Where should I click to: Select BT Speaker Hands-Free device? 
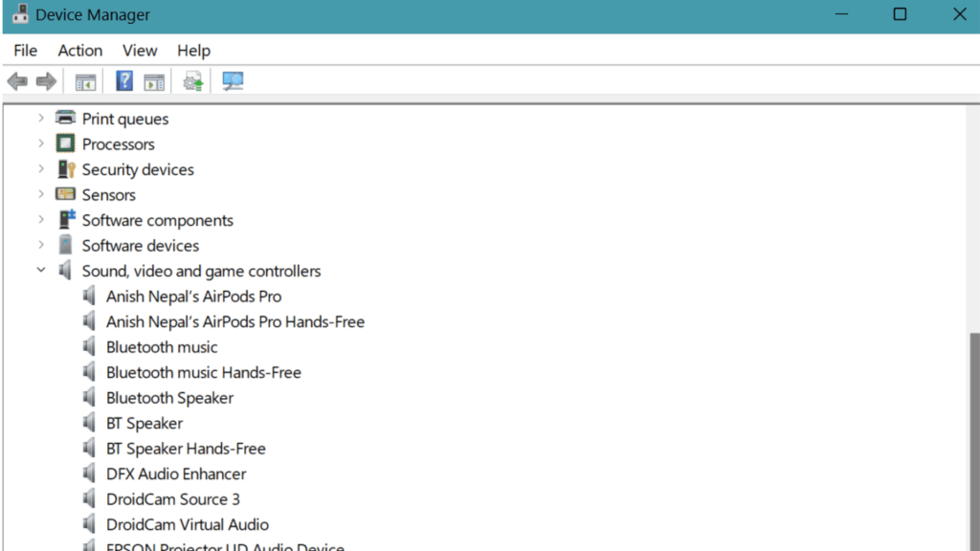click(186, 449)
